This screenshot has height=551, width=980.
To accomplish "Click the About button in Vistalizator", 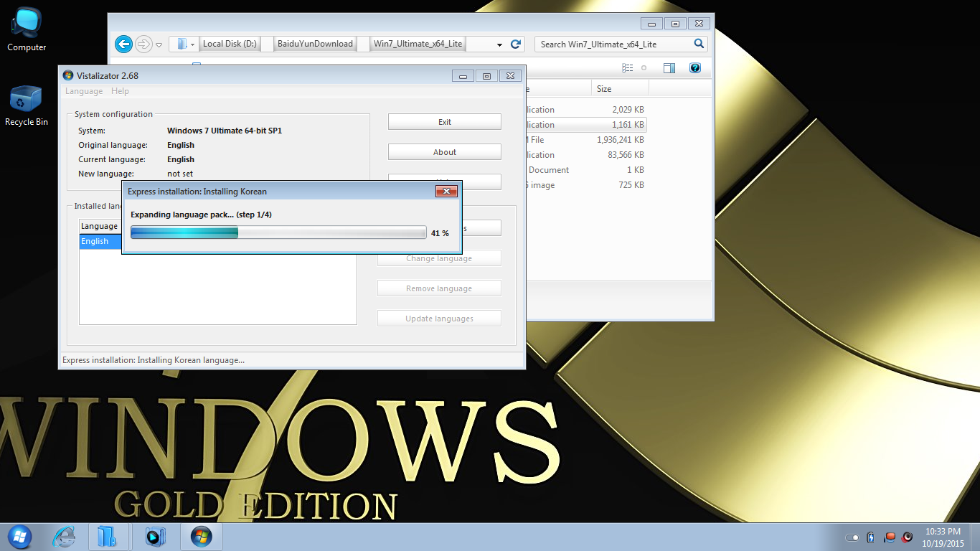I will pos(445,152).
